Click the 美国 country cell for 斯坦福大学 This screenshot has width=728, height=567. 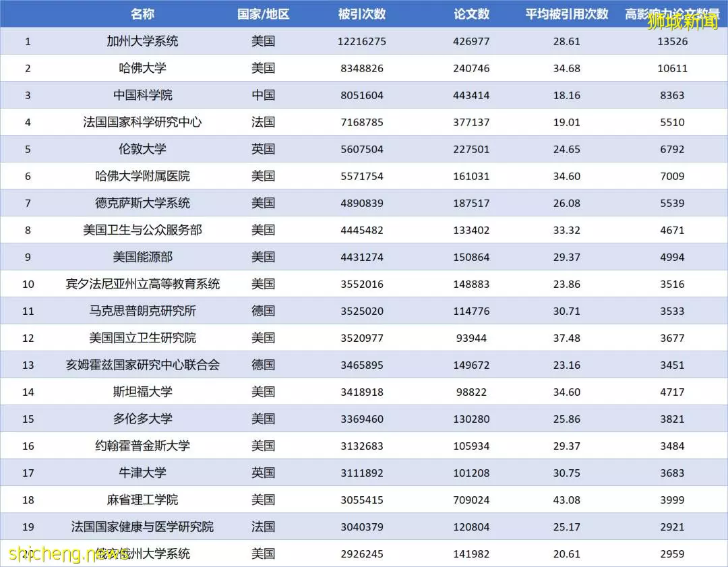coord(264,392)
